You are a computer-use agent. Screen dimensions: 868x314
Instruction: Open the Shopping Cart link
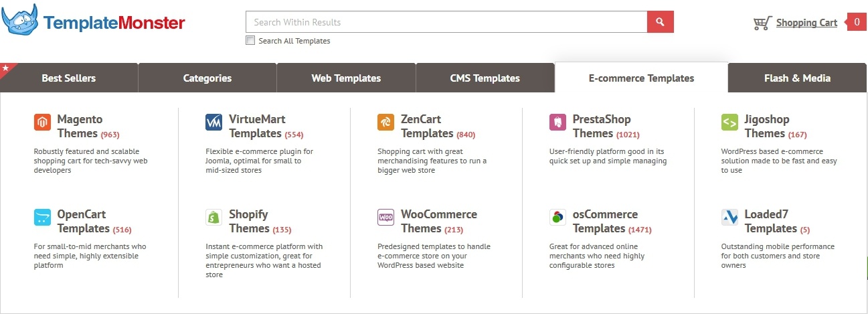[x=806, y=23]
